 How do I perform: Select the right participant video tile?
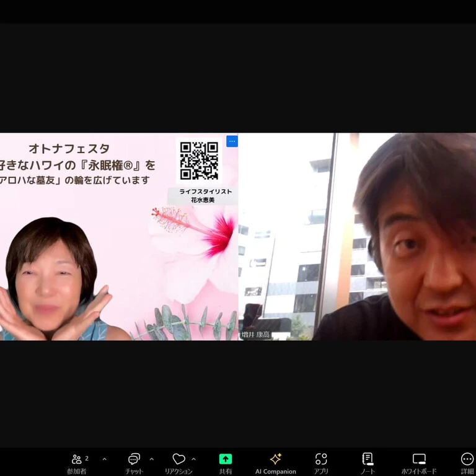(357, 237)
